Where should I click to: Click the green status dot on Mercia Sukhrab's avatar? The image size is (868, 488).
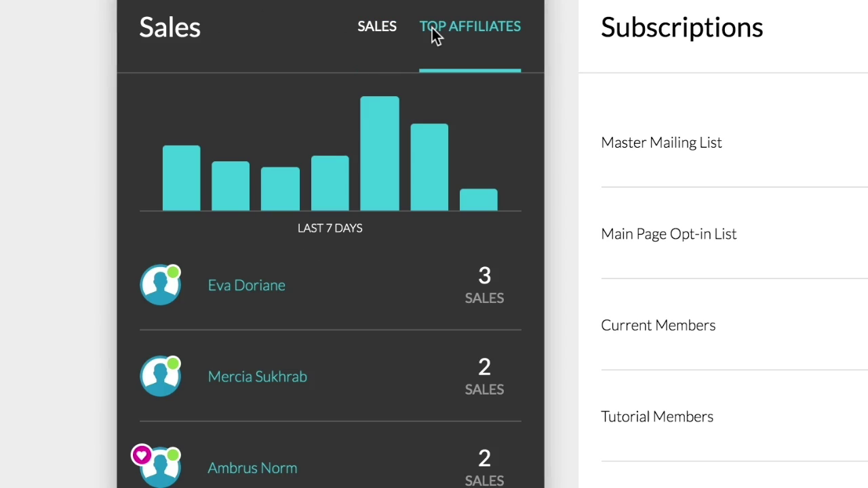click(x=173, y=364)
